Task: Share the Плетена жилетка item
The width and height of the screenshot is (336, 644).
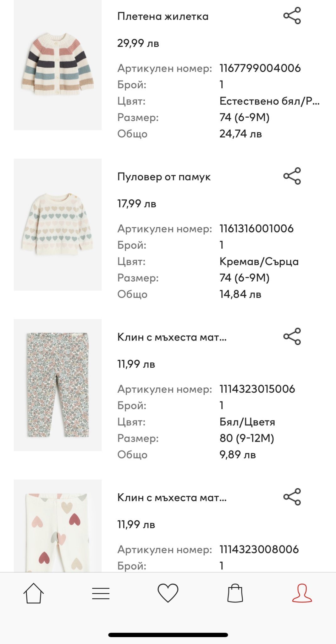Action: pos(292,16)
